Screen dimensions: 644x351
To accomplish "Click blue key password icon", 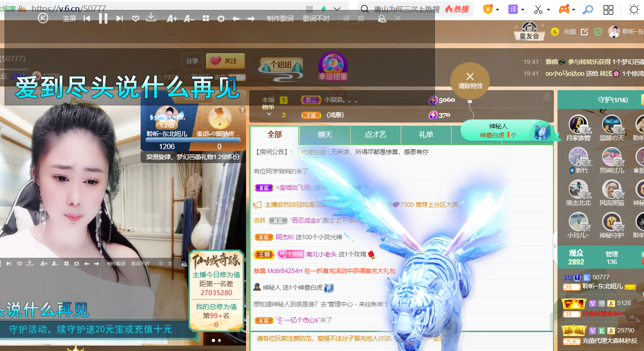I will click(x=588, y=9).
